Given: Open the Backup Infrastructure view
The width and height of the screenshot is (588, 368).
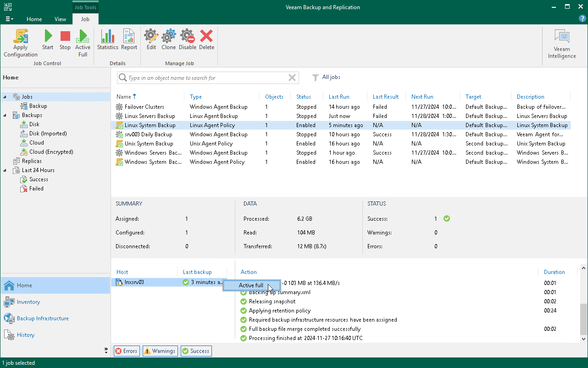Looking at the screenshot, I should coord(43,318).
